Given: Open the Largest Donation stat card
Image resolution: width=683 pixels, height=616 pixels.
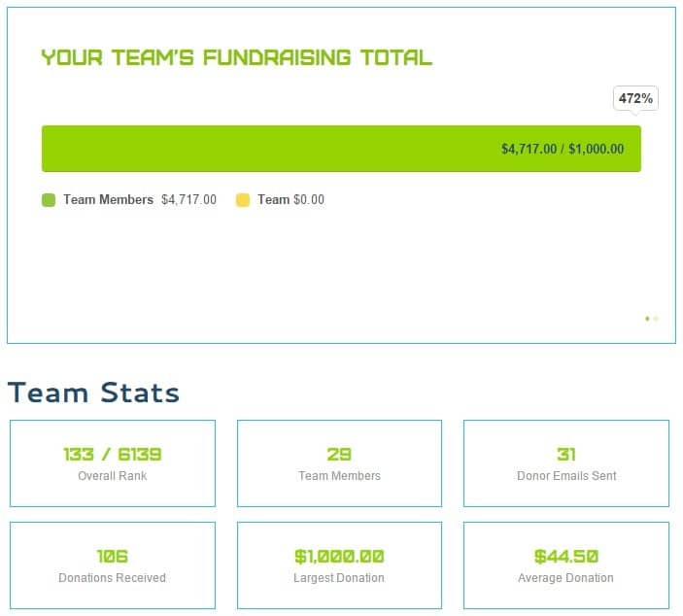Looking at the screenshot, I should (339, 565).
